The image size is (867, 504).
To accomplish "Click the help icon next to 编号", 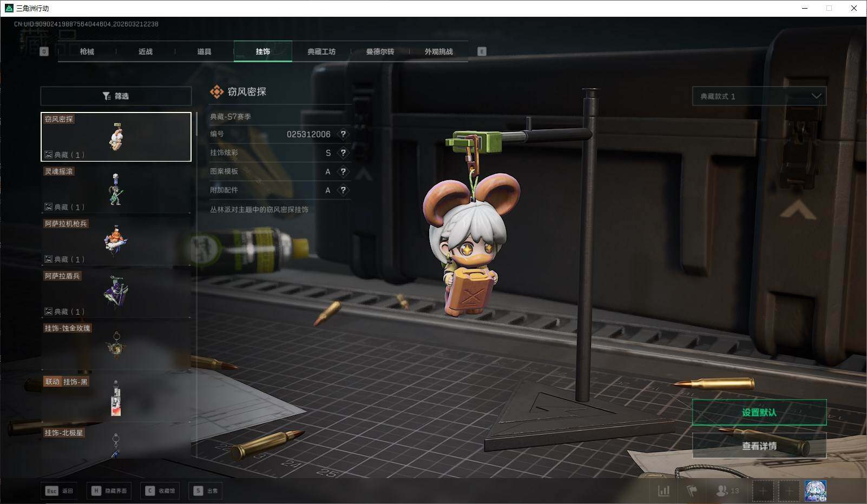I will (343, 134).
